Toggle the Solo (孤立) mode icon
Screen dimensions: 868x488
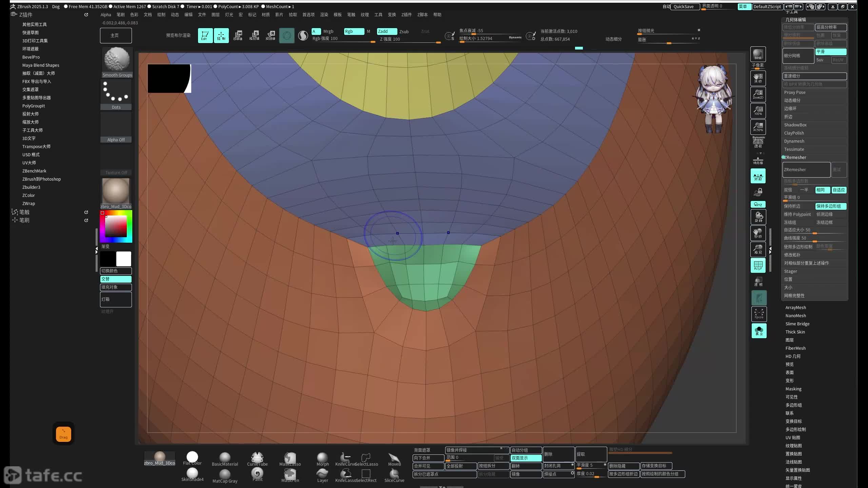pos(759,330)
